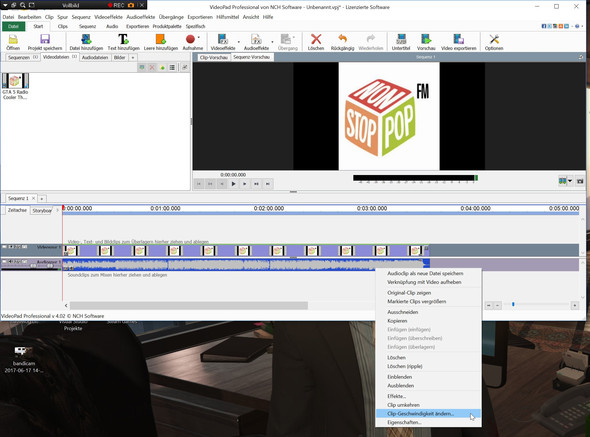Image resolution: width=590 pixels, height=437 pixels.
Task: Click the timeline zoom slider handle
Action: pyautogui.click(x=513, y=304)
